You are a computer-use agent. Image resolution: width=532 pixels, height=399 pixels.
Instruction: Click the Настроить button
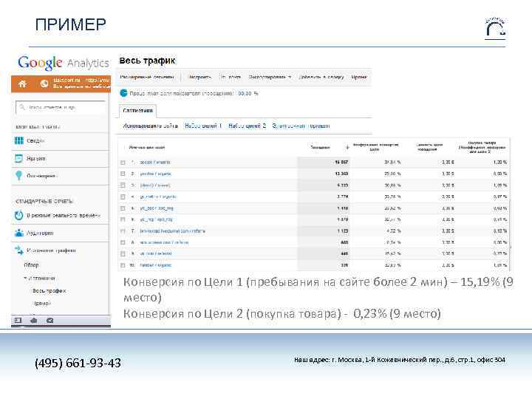pyautogui.click(x=199, y=77)
